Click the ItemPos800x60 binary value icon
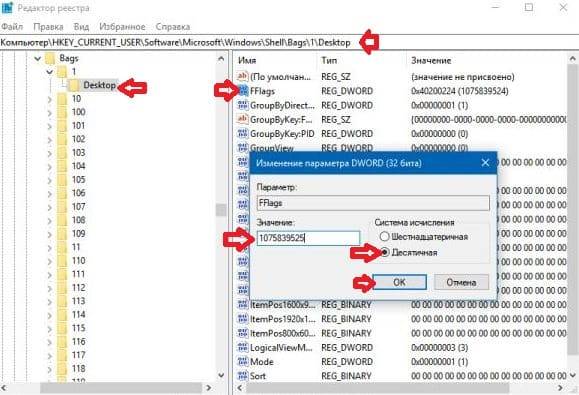The width and height of the screenshot is (579, 395). (x=242, y=333)
